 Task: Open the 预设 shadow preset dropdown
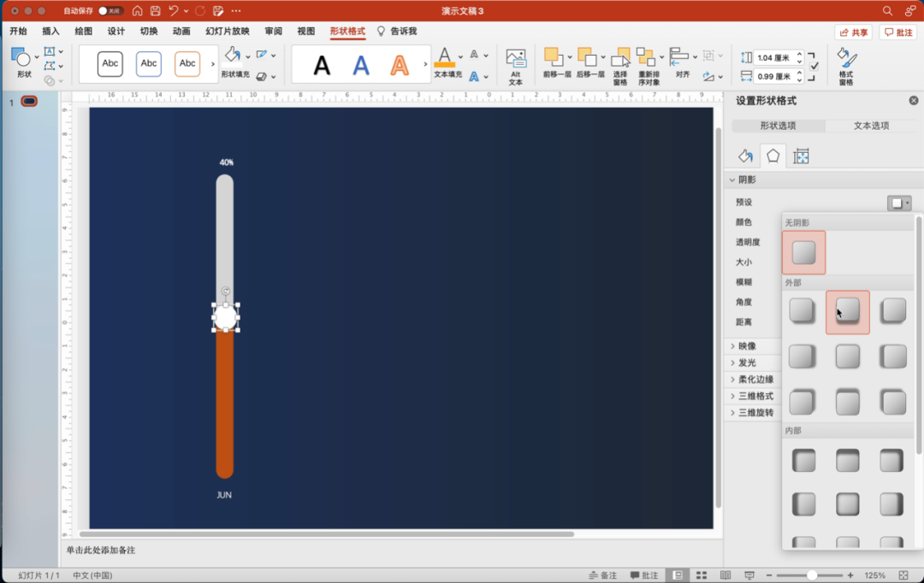point(899,203)
